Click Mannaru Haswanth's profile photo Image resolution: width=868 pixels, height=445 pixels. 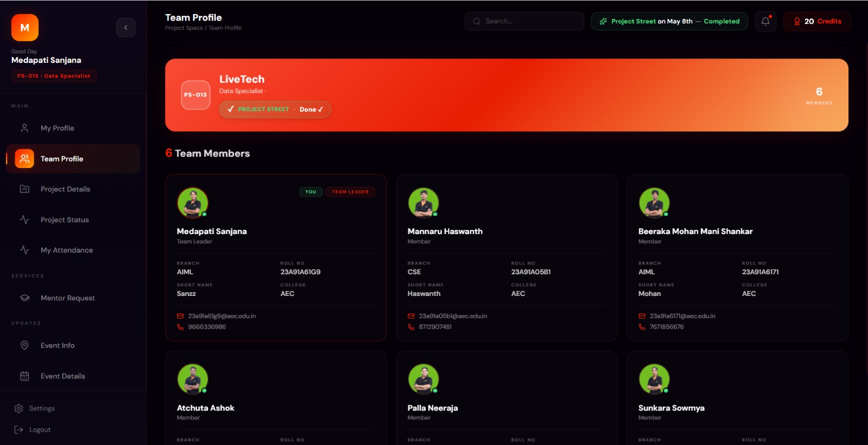pos(423,203)
